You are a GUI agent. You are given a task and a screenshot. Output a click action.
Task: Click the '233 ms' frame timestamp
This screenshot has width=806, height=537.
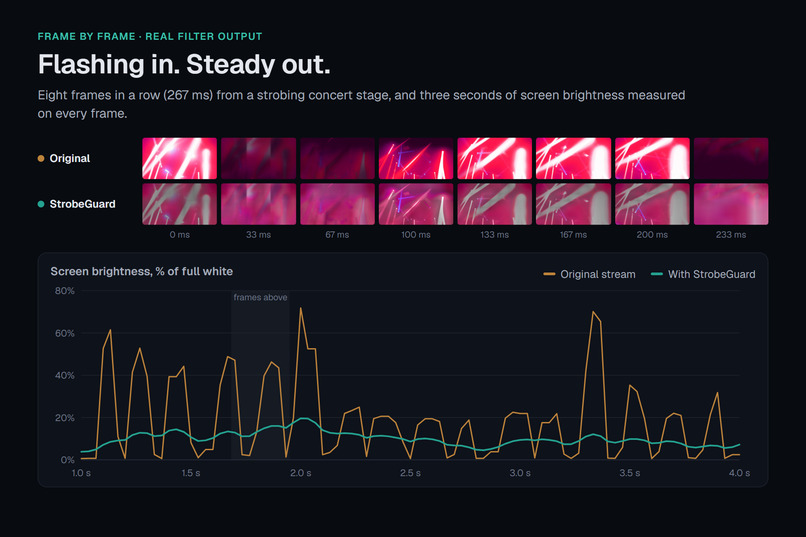731,235
